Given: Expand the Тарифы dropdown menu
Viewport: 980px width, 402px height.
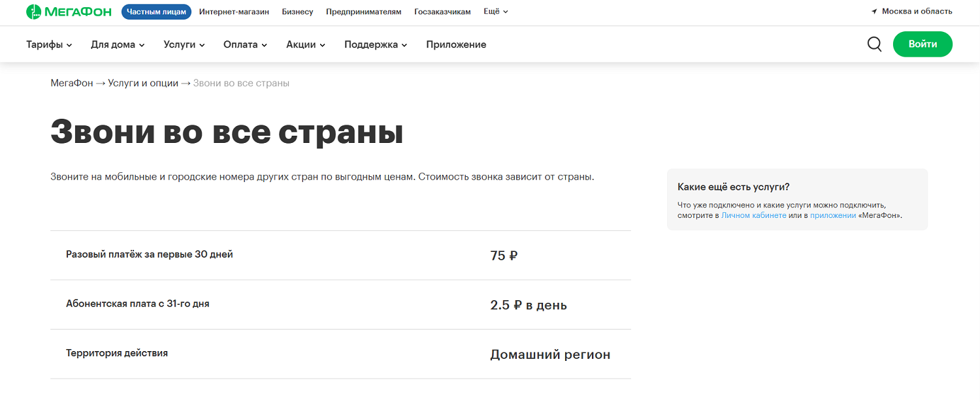Looking at the screenshot, I should 49,44.
